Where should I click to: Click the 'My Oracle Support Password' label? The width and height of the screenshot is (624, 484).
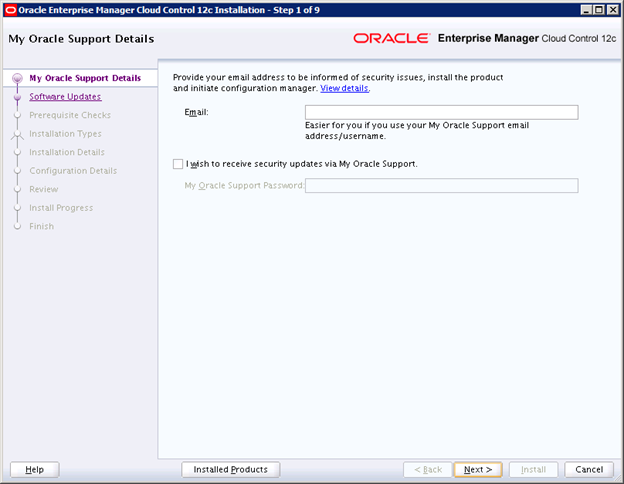point(244,185)
